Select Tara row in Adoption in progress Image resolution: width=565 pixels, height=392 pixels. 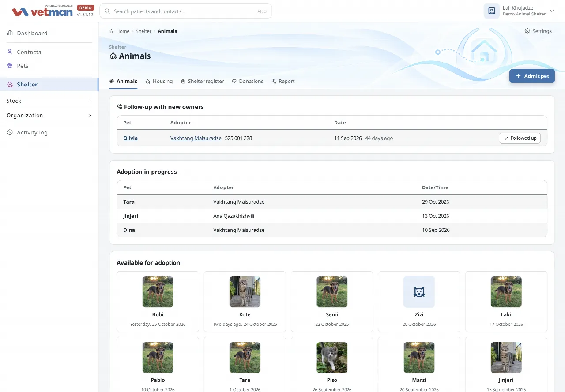(332, 202)
